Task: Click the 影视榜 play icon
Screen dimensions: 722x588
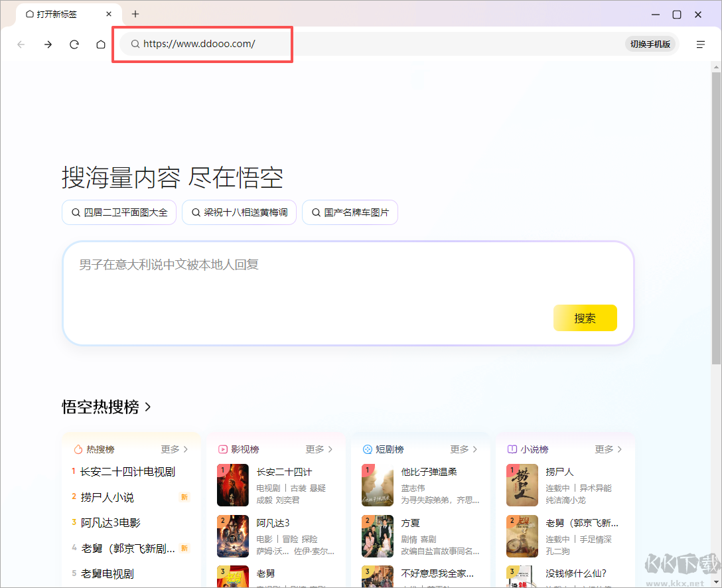Action: (223, 449)
